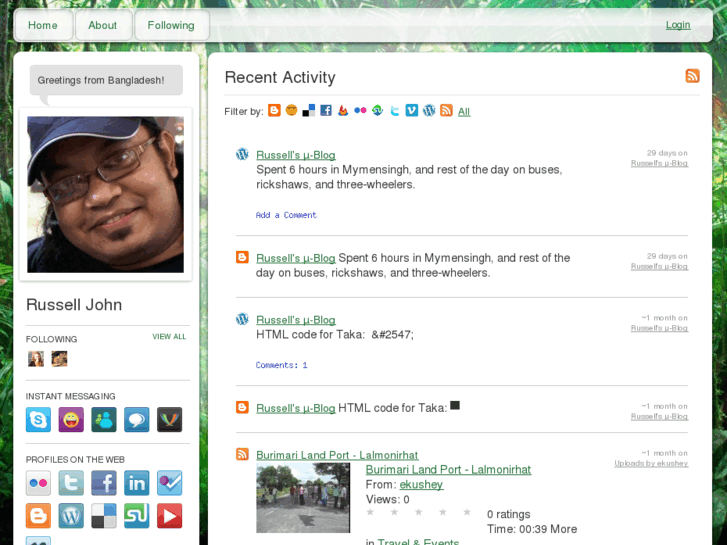Open Burimari Land Port video thumbnail
The width and height of the screenshot is (727, 545).
click(303, 497)
